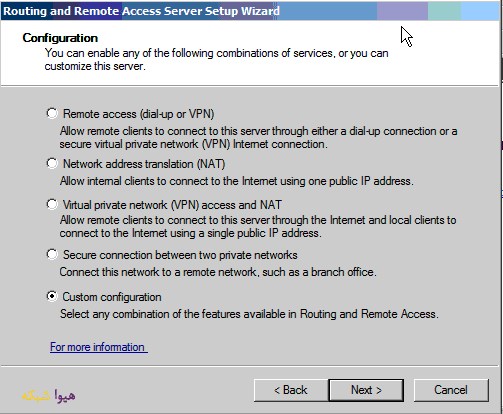Pick Secure connection between two private networks radio
Viewport: 503px width, 414px height.
pos(52,255)
